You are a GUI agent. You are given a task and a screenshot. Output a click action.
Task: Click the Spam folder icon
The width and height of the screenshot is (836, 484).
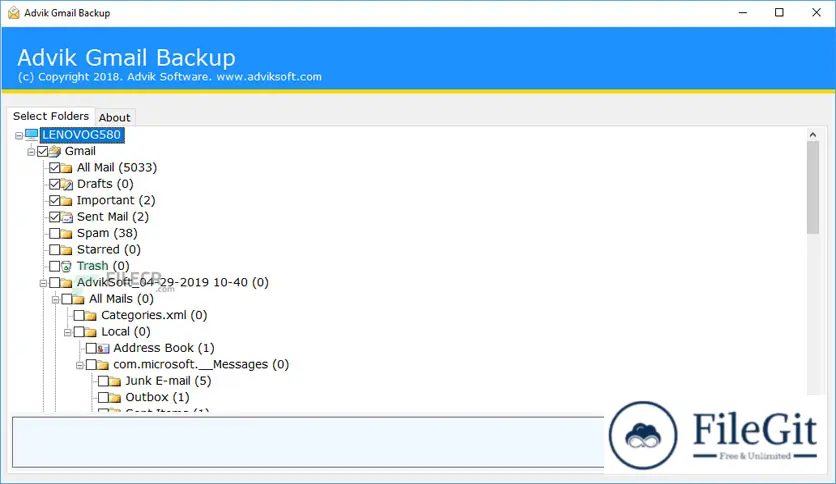[67, 233]
